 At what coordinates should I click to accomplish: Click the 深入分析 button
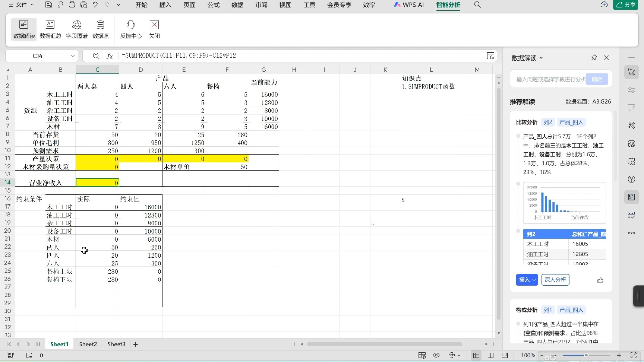coord(555,280)
